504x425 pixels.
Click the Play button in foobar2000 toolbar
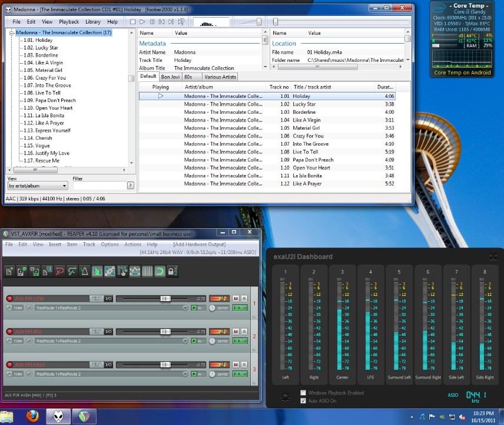click(x=142, y=22)
